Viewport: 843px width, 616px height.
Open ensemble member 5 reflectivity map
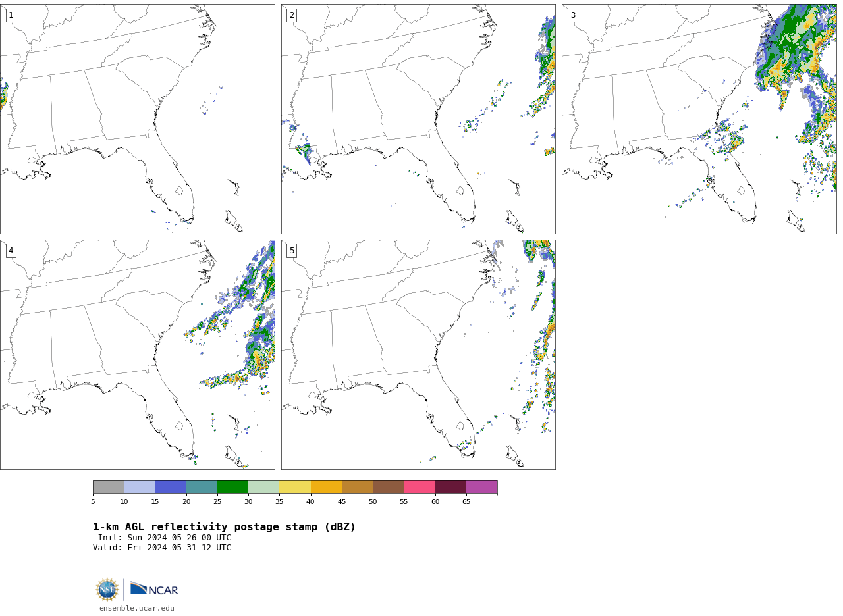coord(418,355)
